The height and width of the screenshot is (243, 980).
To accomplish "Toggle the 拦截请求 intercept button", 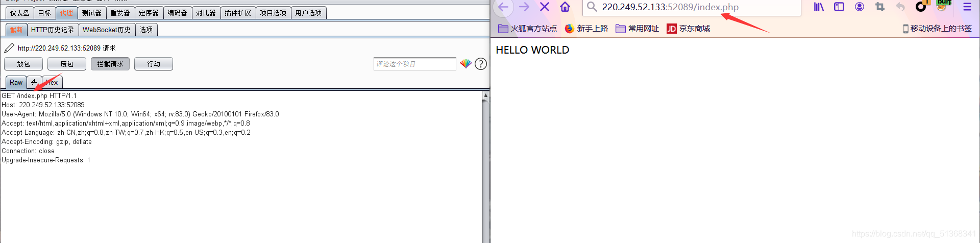I will coord(111,64).
